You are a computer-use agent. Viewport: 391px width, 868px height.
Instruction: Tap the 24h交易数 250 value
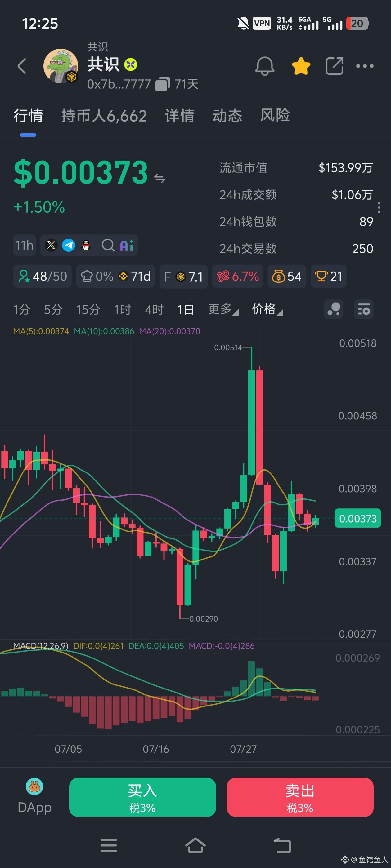363,249
